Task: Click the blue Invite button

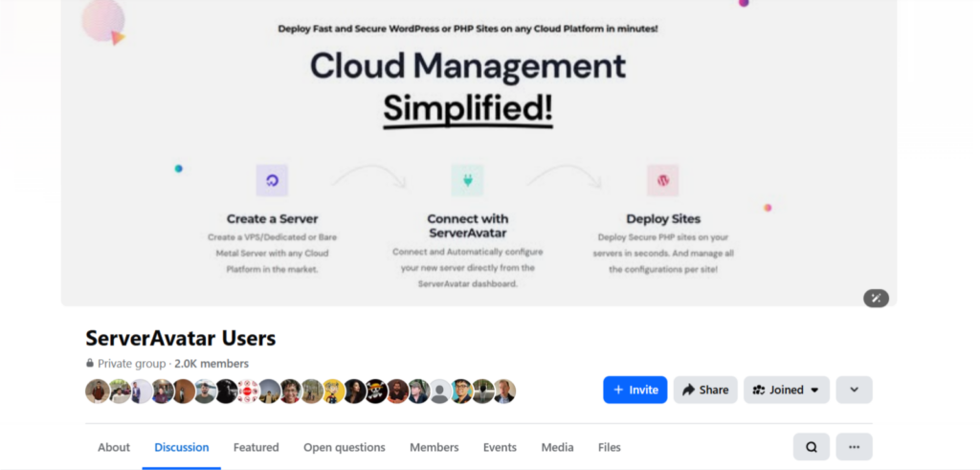Action: point(635,390)
